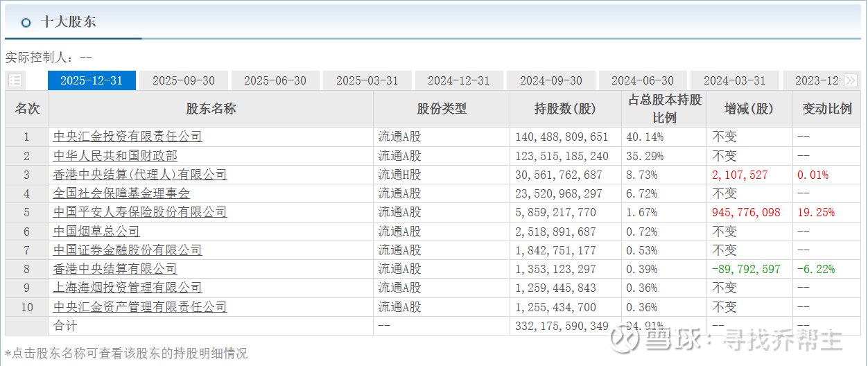
Task: Switch to the 2025-09-30 tab
Action: tap(184, 80)
